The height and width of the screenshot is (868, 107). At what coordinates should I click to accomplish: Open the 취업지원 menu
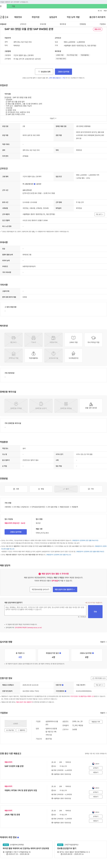point(35,17)
